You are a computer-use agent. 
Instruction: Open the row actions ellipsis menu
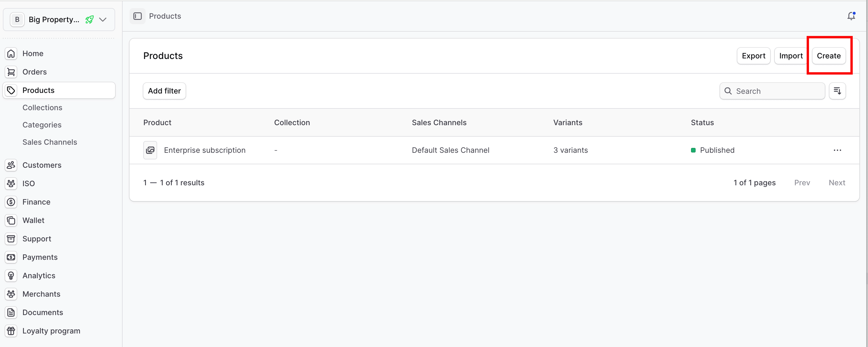click(838, 150)
